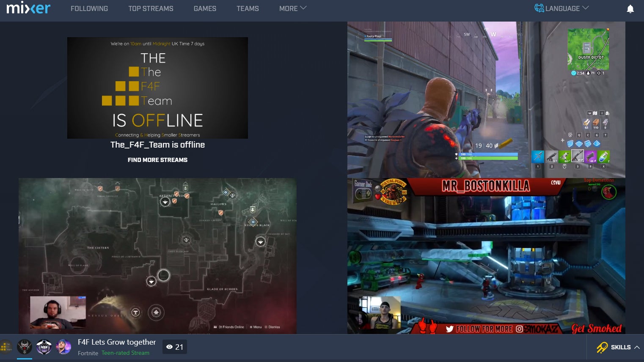Click the Mixer logo
This screenshot has width=644, height=362.
click(28, 8)
